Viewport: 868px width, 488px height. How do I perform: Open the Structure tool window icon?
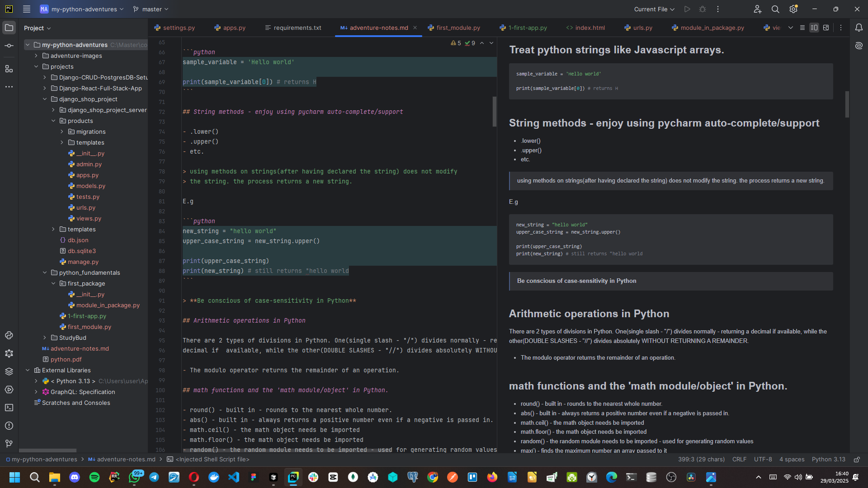[x=9, y=69]
